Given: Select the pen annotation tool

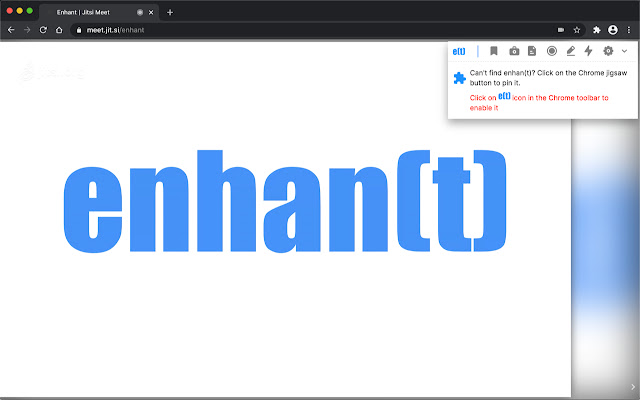Looking at the screenshot, I should [570, 51].
